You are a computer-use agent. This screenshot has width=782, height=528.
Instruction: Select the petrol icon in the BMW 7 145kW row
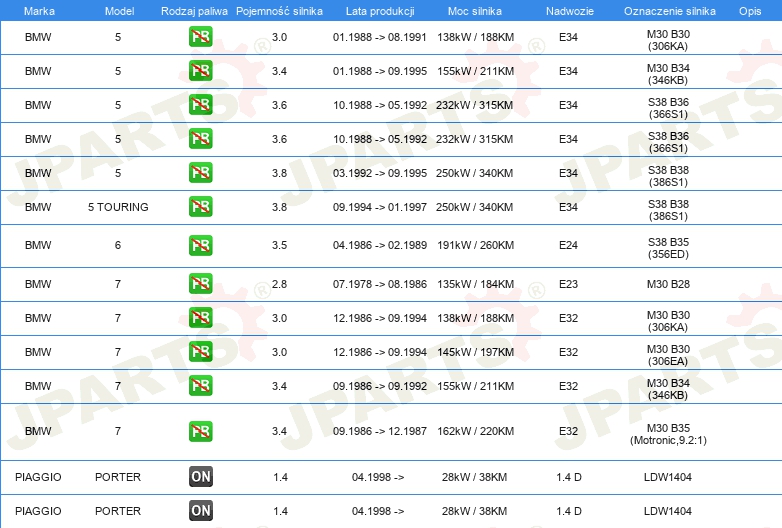[200, 352]
